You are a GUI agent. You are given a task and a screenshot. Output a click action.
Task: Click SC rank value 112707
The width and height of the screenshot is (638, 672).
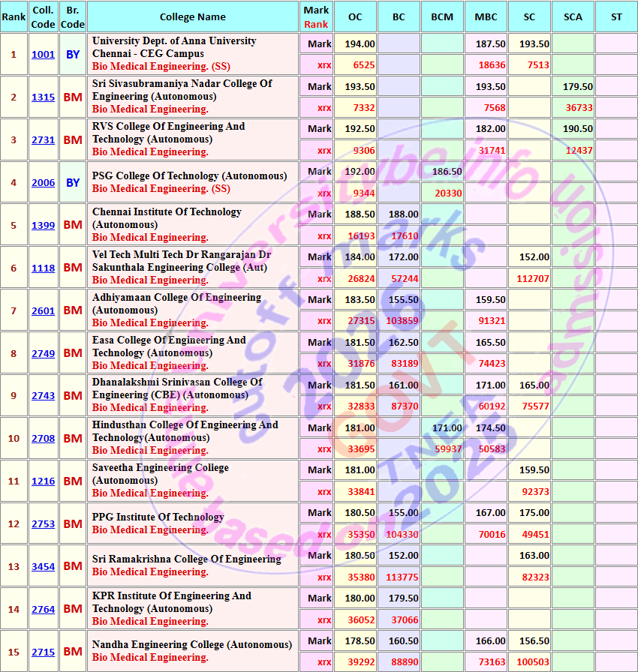[532, 278]
